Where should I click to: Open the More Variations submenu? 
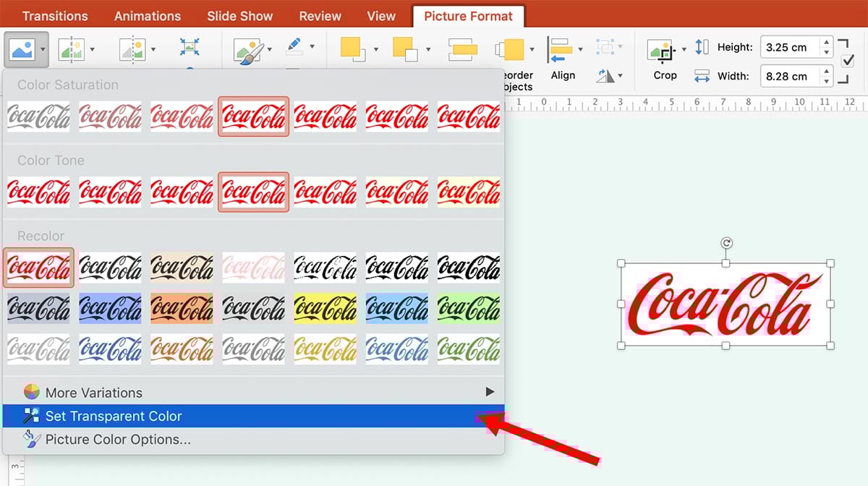point(253,393)
